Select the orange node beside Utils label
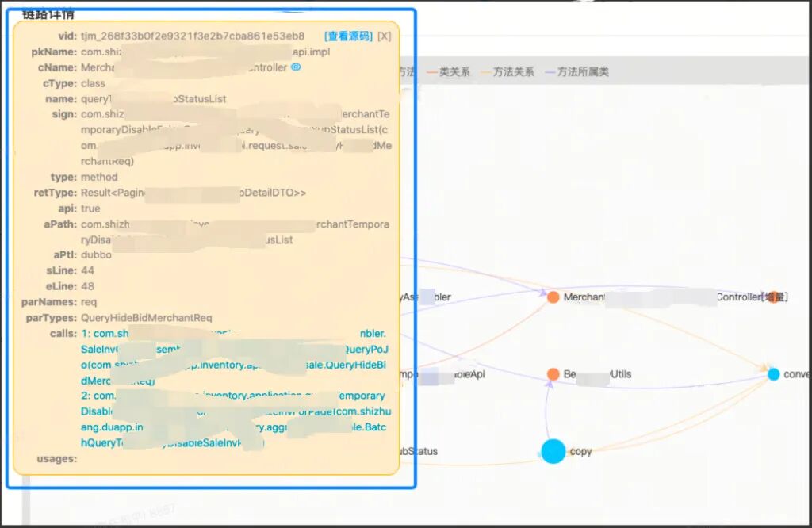This screenshot has height=528, width=812. pyautogui.click(x=553, y=374)
